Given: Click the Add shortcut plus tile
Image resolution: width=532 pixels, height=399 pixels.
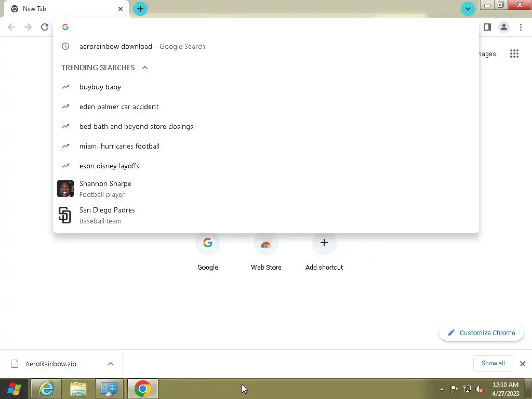Looking at the screenshot, I should pyautogui.click(x=324, y=251).
